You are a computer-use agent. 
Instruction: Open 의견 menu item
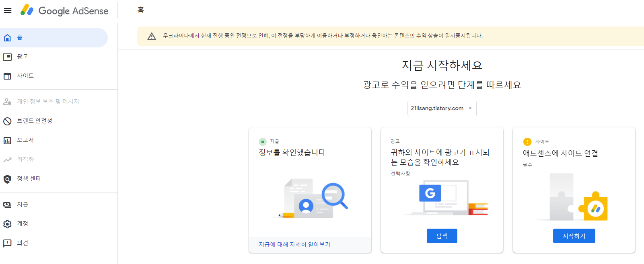(54, 243)
